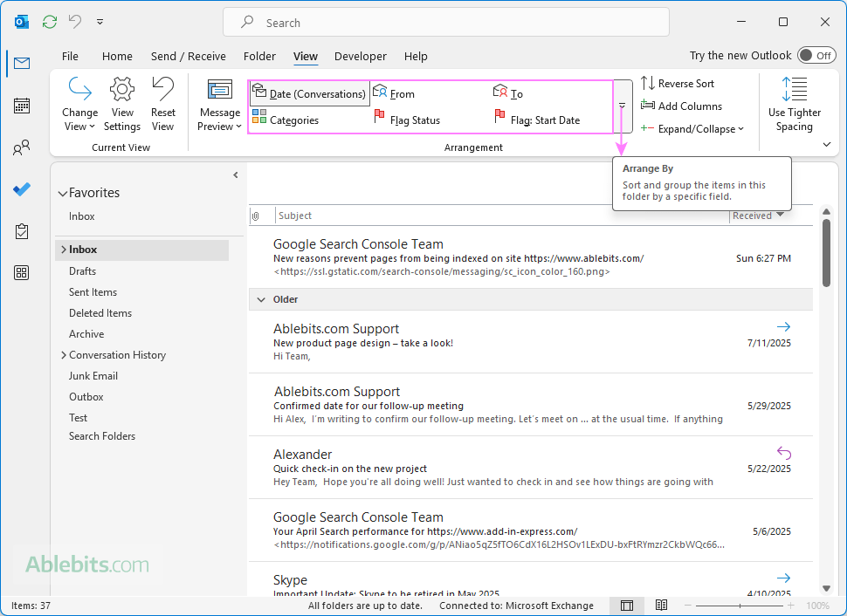The width and height of the screenshot is (847, 616).
Task: Open the File menu tab
Action: (x=70, y=56)
